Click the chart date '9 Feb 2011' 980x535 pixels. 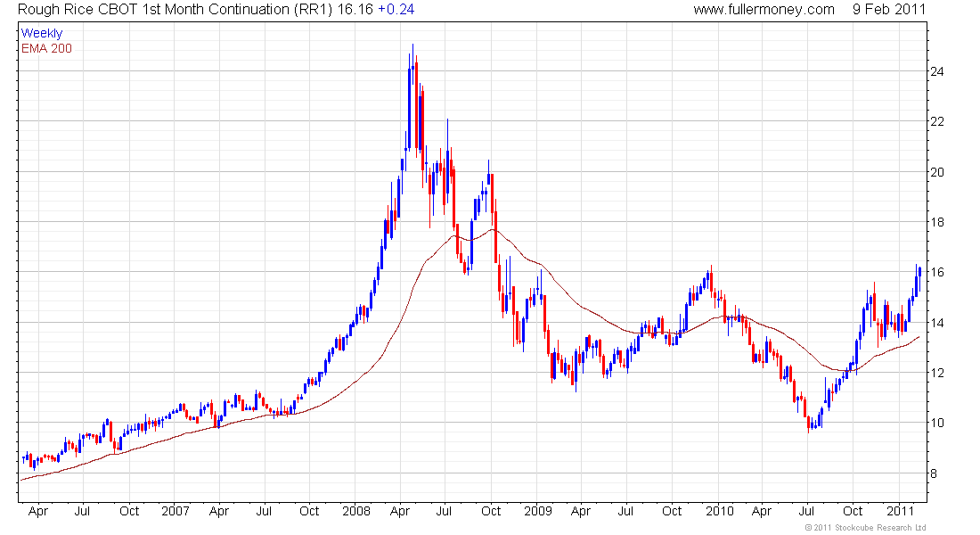coord(889,10)
